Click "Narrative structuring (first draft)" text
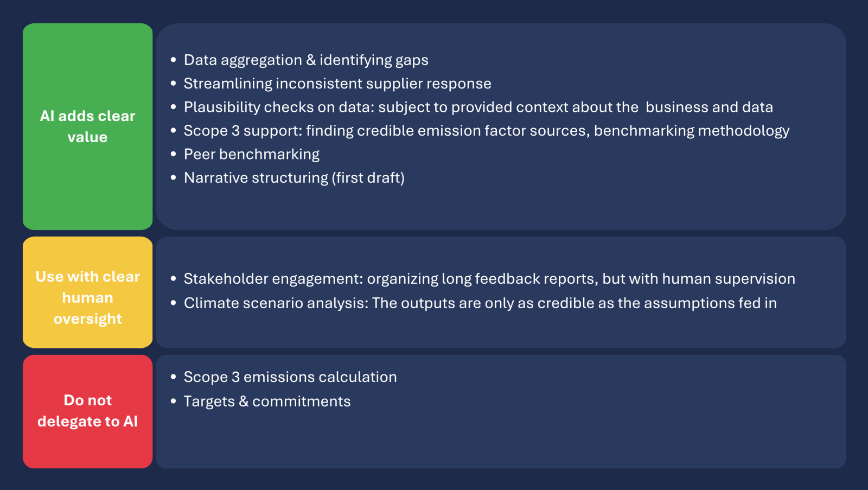 pyautogui.click(x=294, y=178)
